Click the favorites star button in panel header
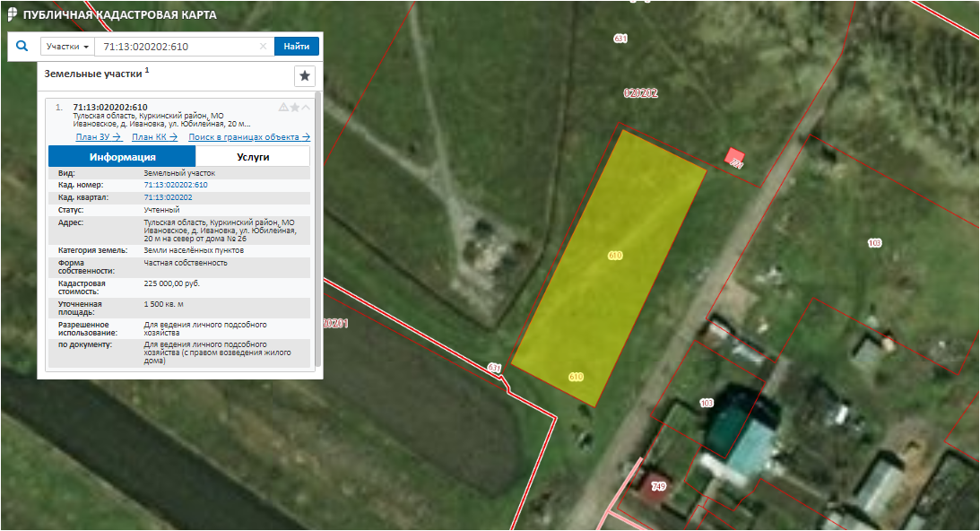This screenshot has height=531, width=980. [x=305, y=75]
